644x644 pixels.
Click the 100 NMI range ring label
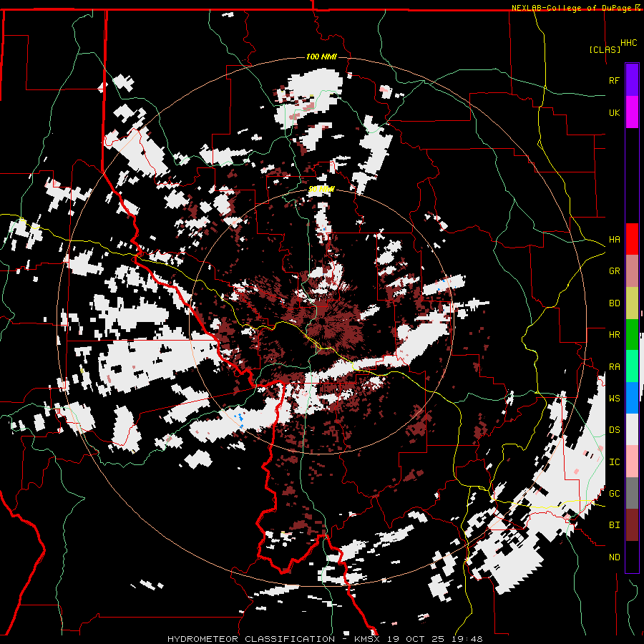pos(321,57)
